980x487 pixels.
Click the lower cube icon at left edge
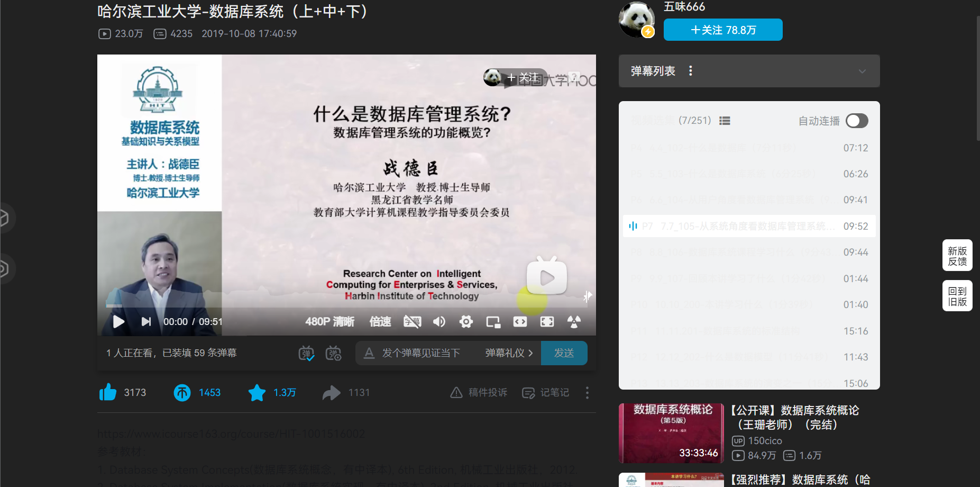4,268
